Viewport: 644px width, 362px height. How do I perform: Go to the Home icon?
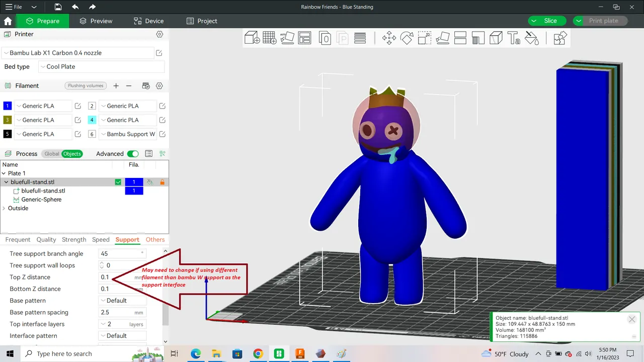(8, 21)
